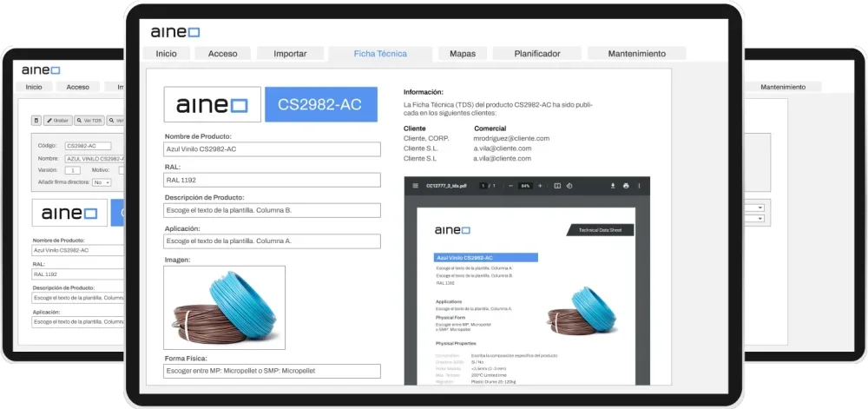Image resolution: width=868 pixels, height=409 pixels.
Task: Click the Código field in left window
Action: (88, 146)
